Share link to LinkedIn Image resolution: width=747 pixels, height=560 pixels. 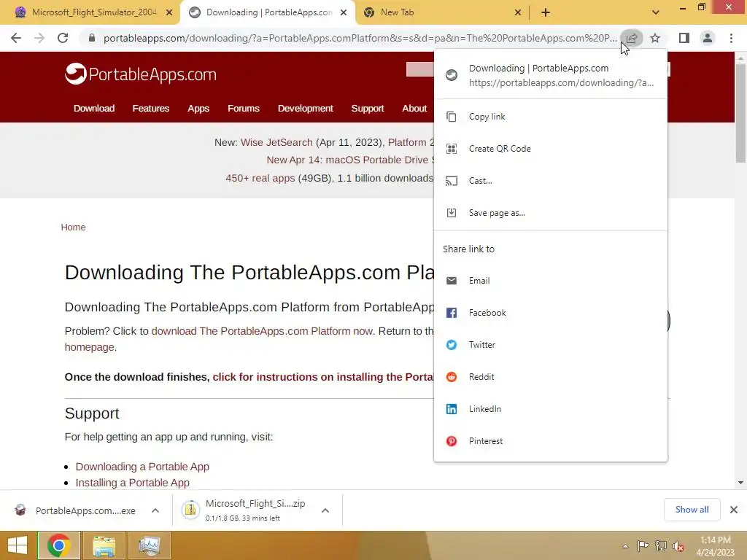point(551,409)
